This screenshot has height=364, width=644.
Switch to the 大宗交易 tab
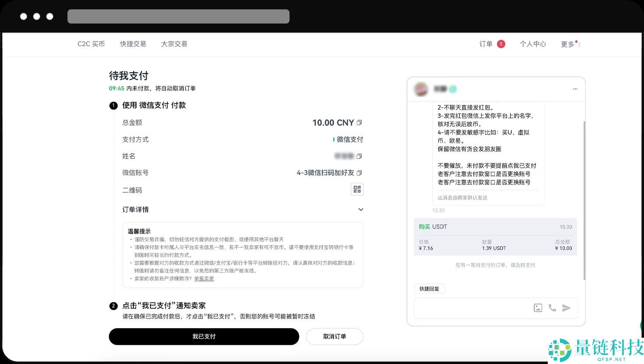(174, 44)
